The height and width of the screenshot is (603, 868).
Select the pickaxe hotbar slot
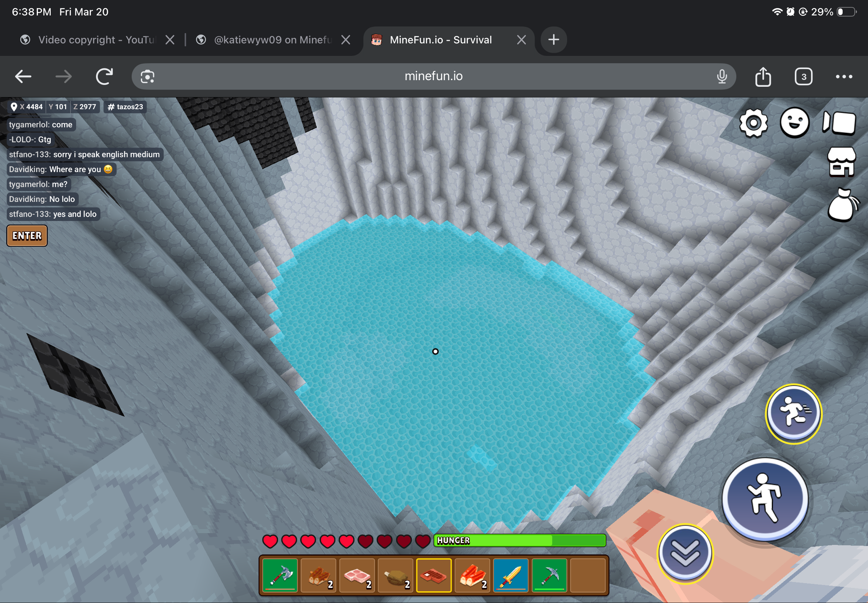coord(549,575)
